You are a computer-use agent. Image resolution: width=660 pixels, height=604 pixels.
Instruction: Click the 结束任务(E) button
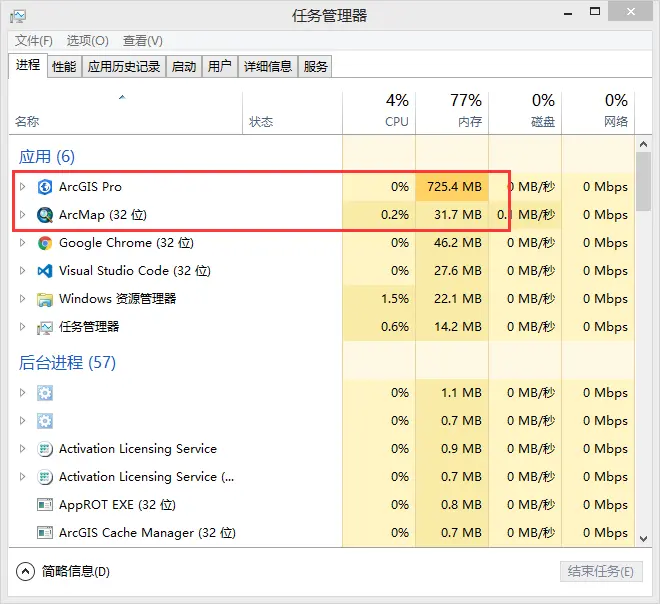pyautogui.click(x=601, y=572)
